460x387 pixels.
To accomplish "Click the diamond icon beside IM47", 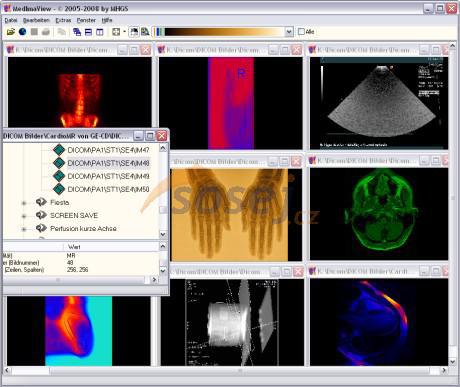I will tap(59, 150).
